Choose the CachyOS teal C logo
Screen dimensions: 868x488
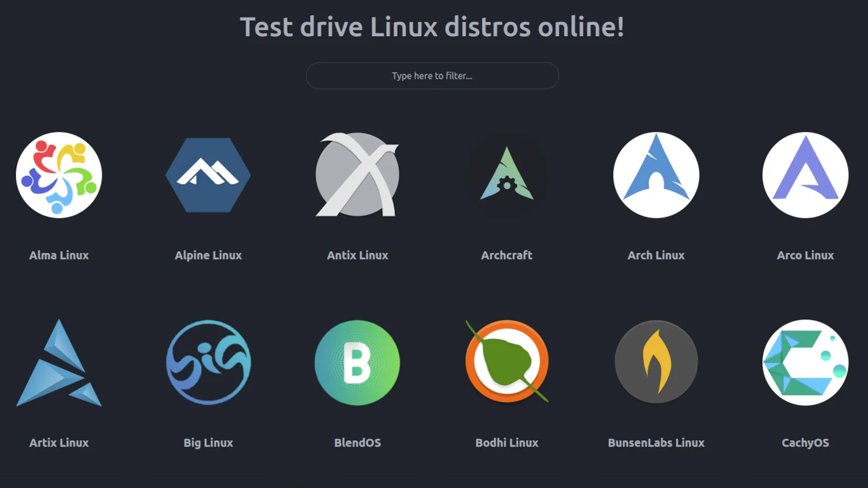coord(805,363)
